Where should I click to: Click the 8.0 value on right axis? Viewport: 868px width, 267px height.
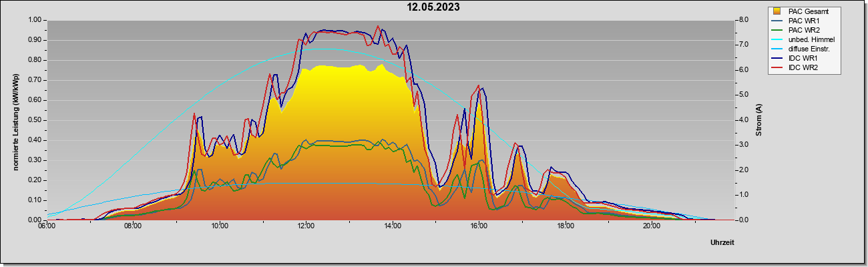pyautogui.click(x=743, y=20)
